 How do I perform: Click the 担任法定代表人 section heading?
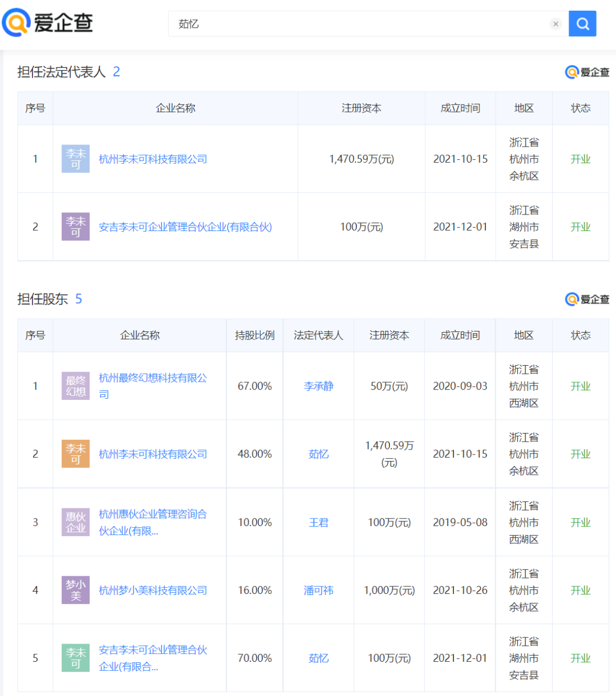click(62, 72)
